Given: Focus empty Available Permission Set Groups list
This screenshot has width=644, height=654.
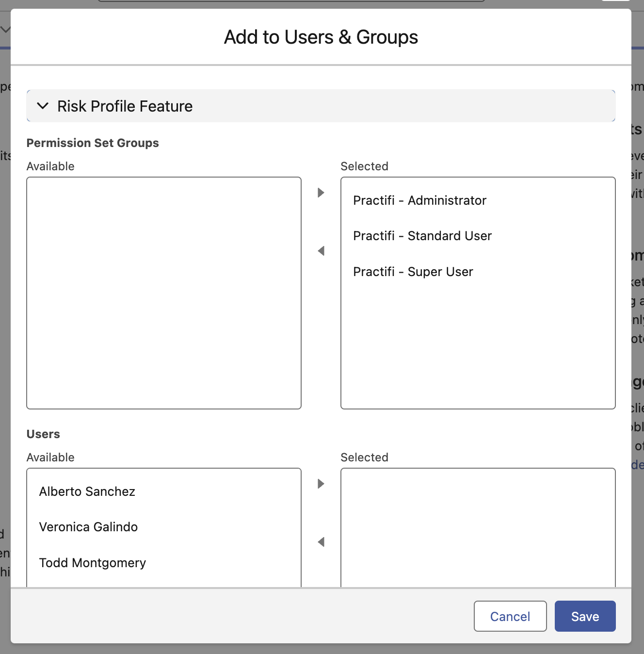Looking at the screenshot, I should 164,293.
